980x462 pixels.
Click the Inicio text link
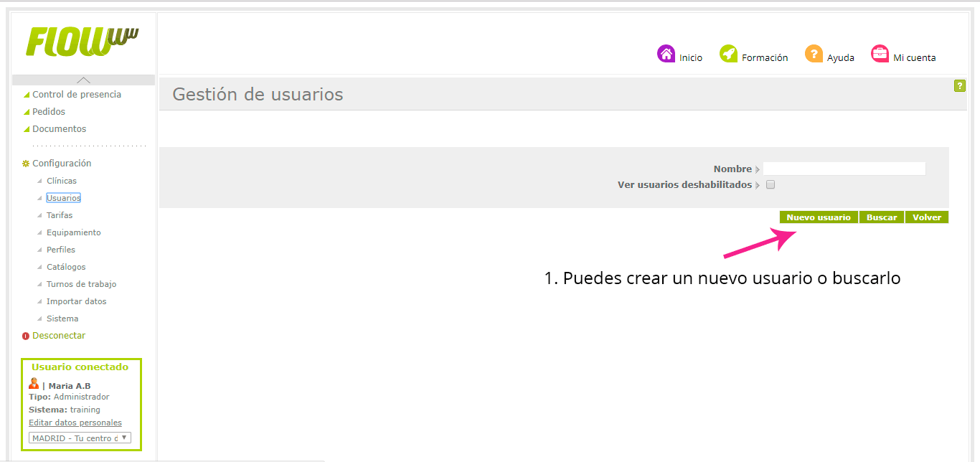pos(691,58)
